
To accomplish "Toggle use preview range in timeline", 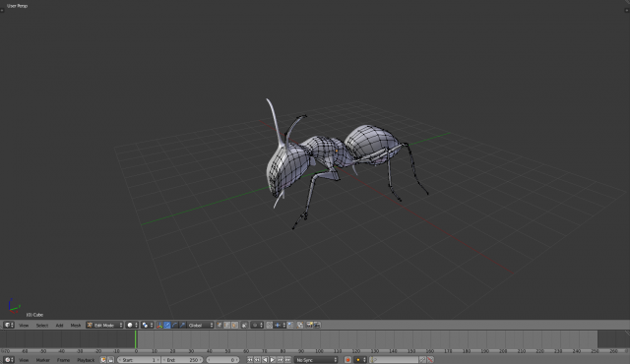I will [103, 360].
